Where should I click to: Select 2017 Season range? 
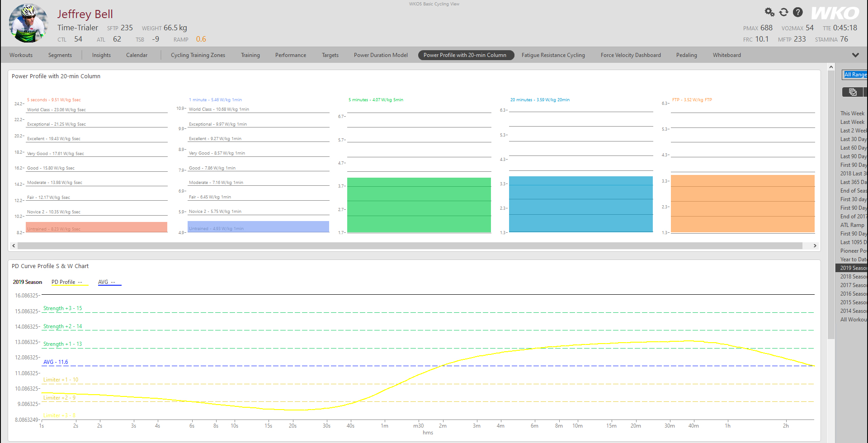[854, 285]
